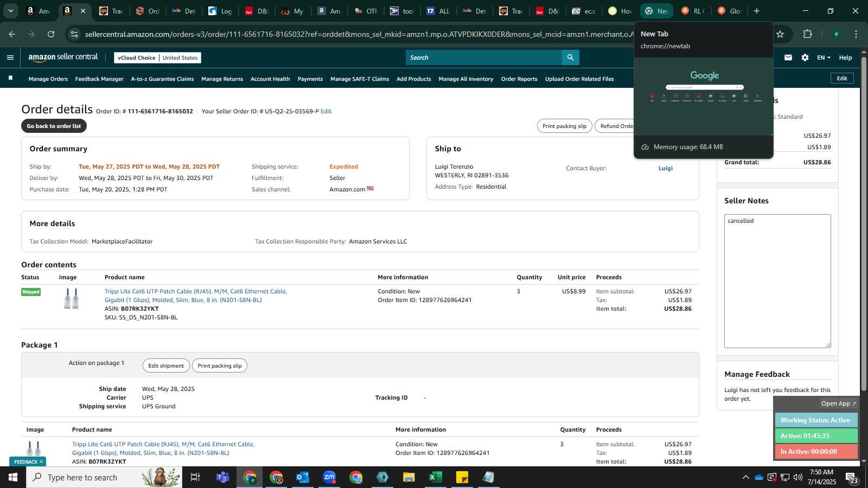Dismiss the FEEDBACK tab with X
The width and height of the screenshot is (868, 488).
tap(41, 462)
